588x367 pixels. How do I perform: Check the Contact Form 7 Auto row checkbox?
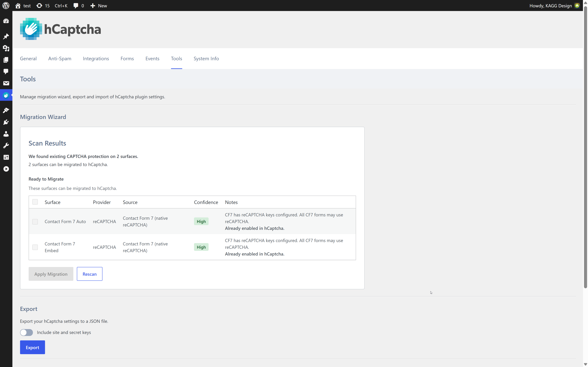click(x=35, y=221)
